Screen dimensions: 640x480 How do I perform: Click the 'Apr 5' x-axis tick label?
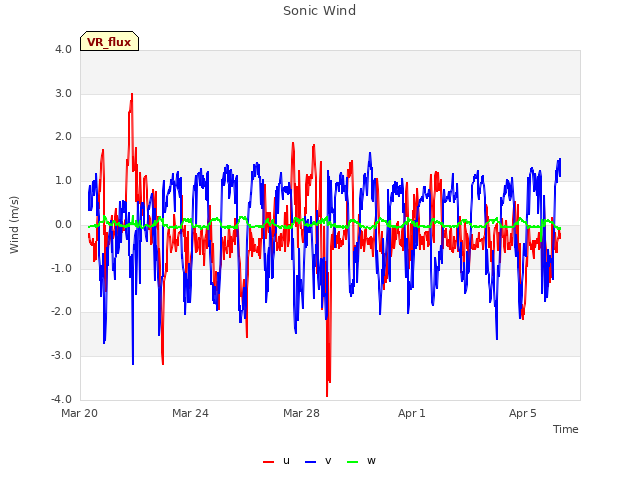522,413
